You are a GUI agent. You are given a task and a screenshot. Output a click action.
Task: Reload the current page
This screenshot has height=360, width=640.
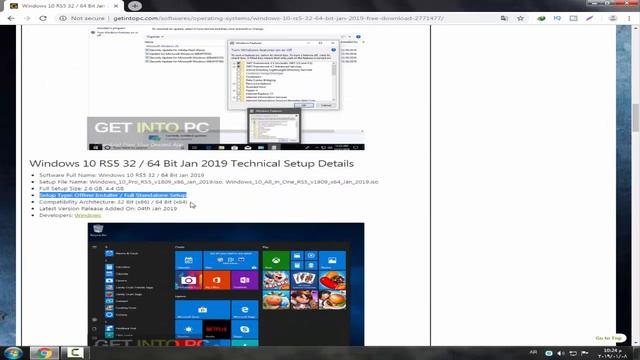43,18
